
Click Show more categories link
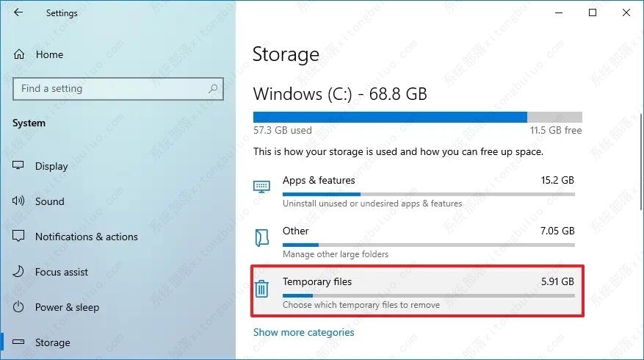(303, 332)
